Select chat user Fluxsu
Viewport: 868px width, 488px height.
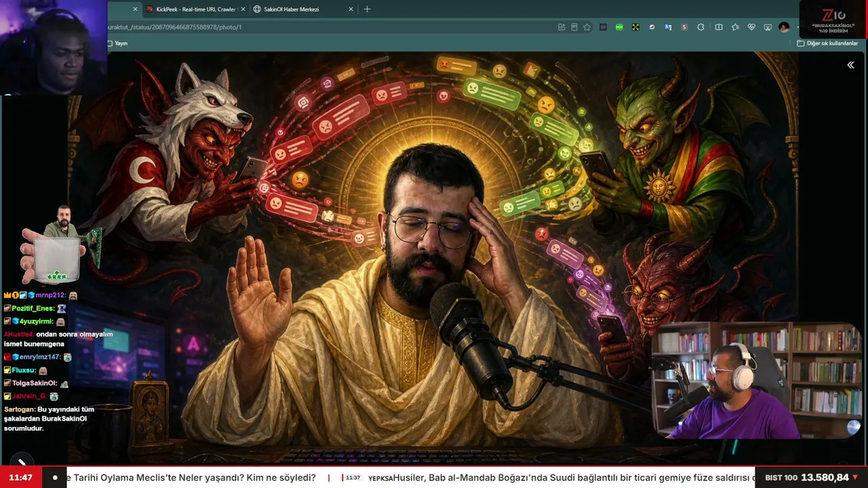click(x=24, y=371)
